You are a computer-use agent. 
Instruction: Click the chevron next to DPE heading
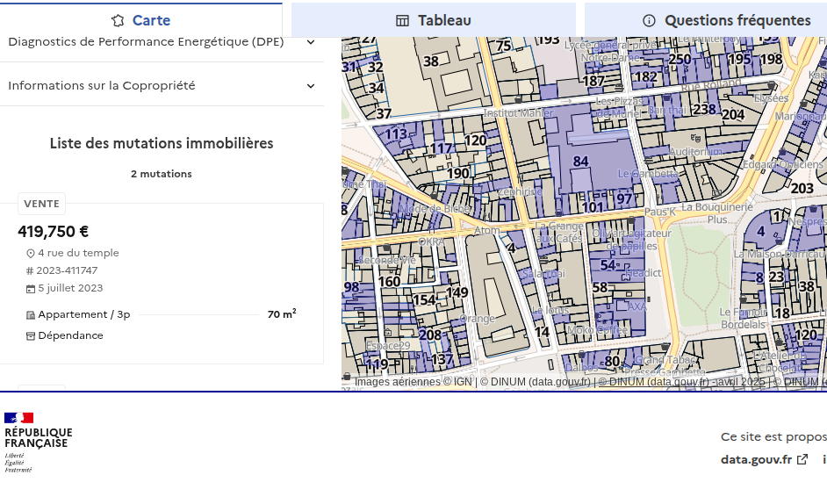[x=311, y=42]
